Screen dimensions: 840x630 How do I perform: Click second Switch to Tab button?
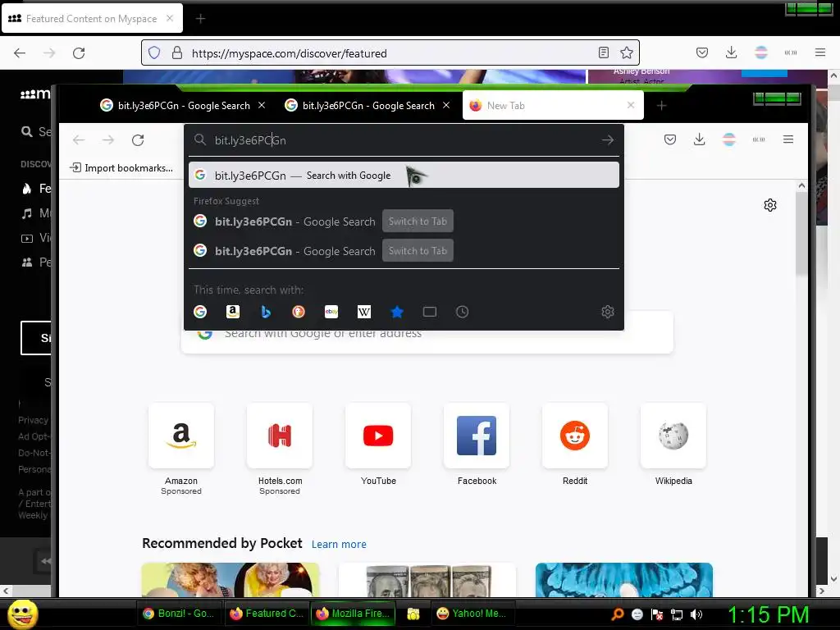418,251
